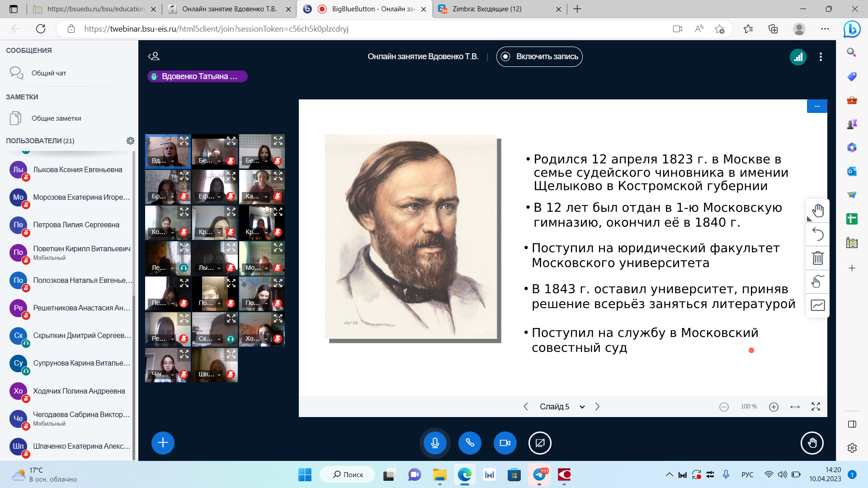Open dropdown on Чег... webcam tile
Screen dimensions: 868x488
tap(163, 375)
